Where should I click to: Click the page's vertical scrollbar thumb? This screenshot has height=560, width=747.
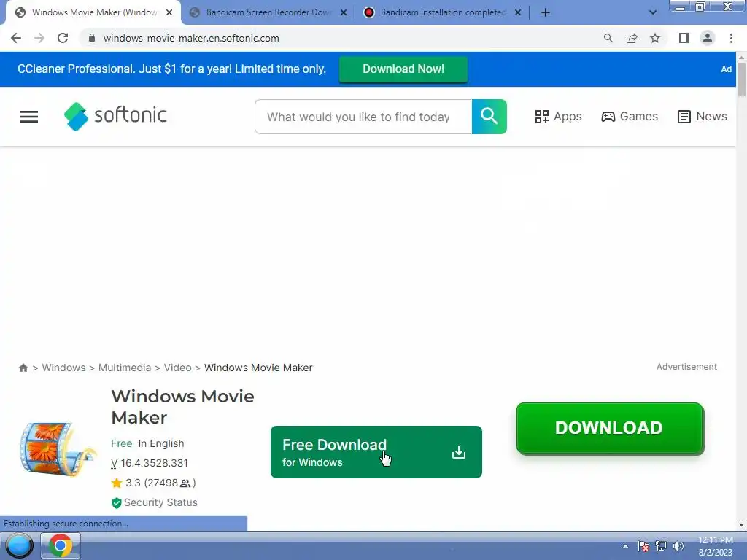tap(741, 79)
